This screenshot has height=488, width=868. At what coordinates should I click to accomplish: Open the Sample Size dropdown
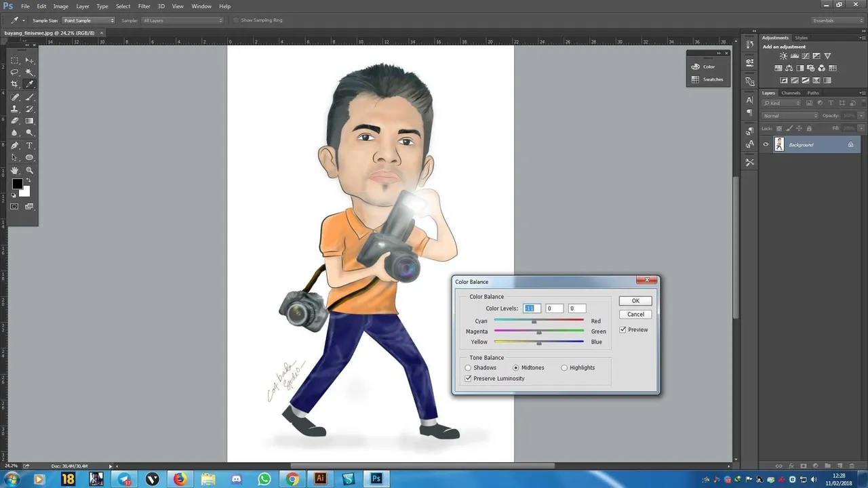tap(89, 20)
